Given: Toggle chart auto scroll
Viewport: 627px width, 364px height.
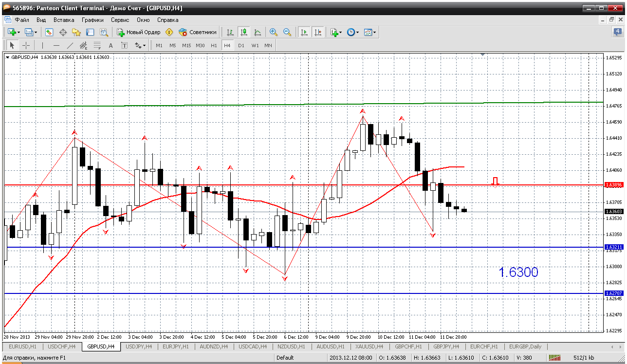Looking at the screenshot, I should click(x=304, y=32).
